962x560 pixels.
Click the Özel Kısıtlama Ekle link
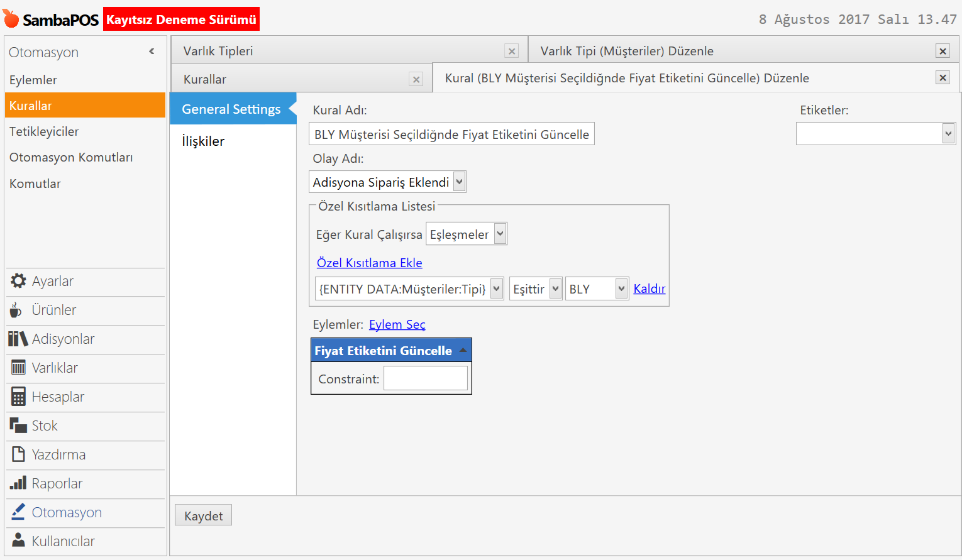click(369, 263)
